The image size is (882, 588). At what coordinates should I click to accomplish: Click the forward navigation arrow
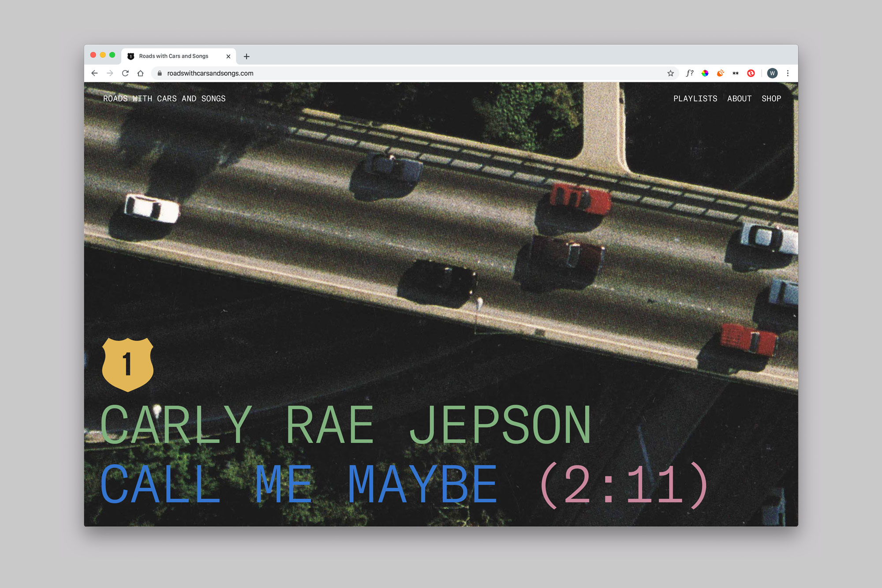point(110,73)
